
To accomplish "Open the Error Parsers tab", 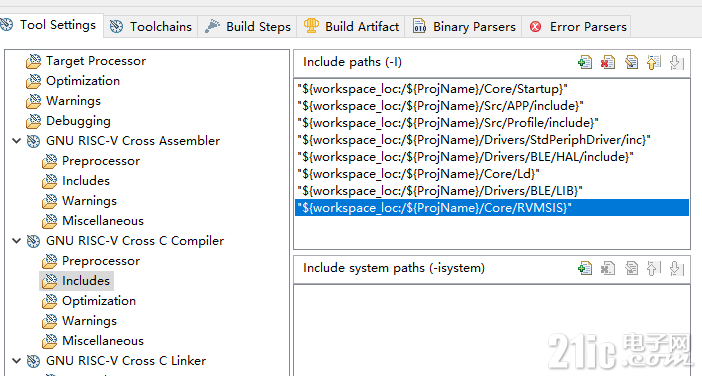I will [578, 26].
